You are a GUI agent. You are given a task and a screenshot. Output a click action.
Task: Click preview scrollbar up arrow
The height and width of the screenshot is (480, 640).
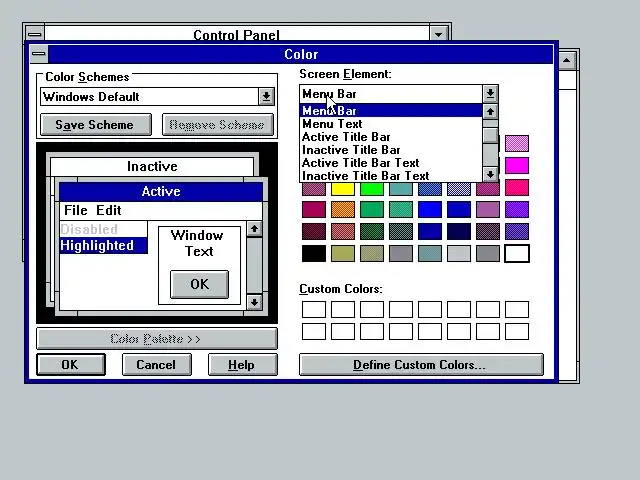(x=254, y=229)
